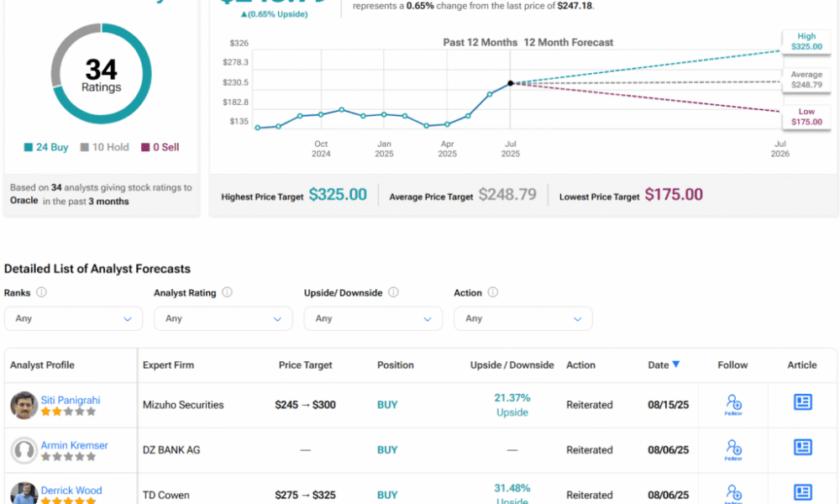
Task: Click the $275 → $325 price target
Action: pos(306,495)
